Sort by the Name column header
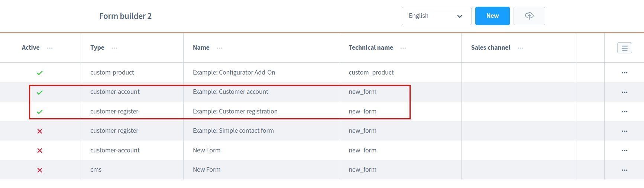644x188 pixels. point(201,47)
